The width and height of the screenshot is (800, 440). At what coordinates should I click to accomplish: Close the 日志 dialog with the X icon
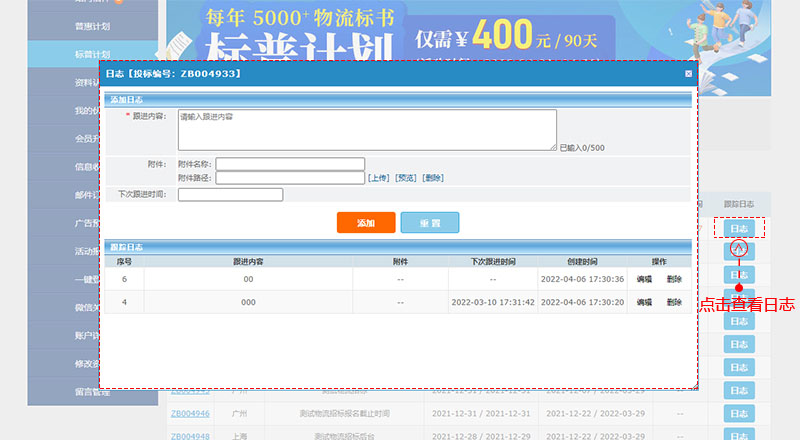688,73
